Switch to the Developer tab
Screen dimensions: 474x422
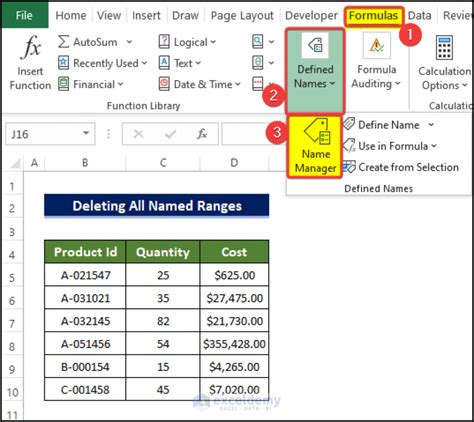311,15
